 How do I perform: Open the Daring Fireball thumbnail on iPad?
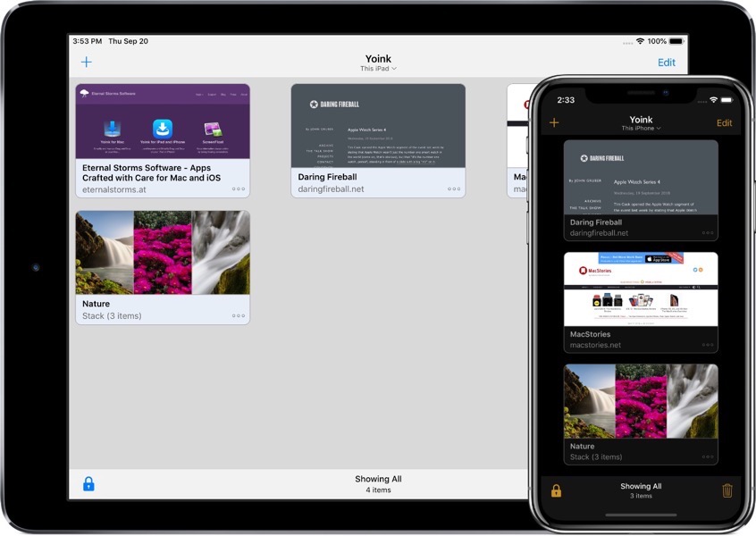pyautogui.click(x=378, y=126)
